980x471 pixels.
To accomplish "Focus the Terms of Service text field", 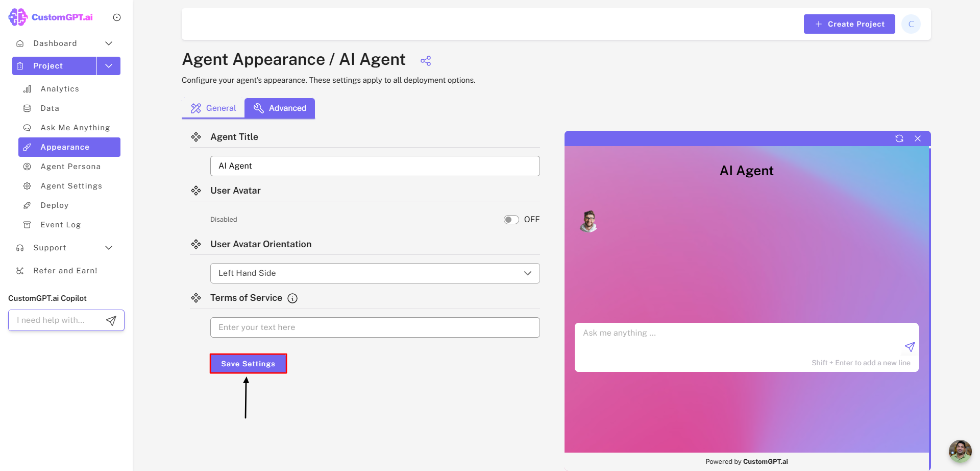I will click(375, 327).
